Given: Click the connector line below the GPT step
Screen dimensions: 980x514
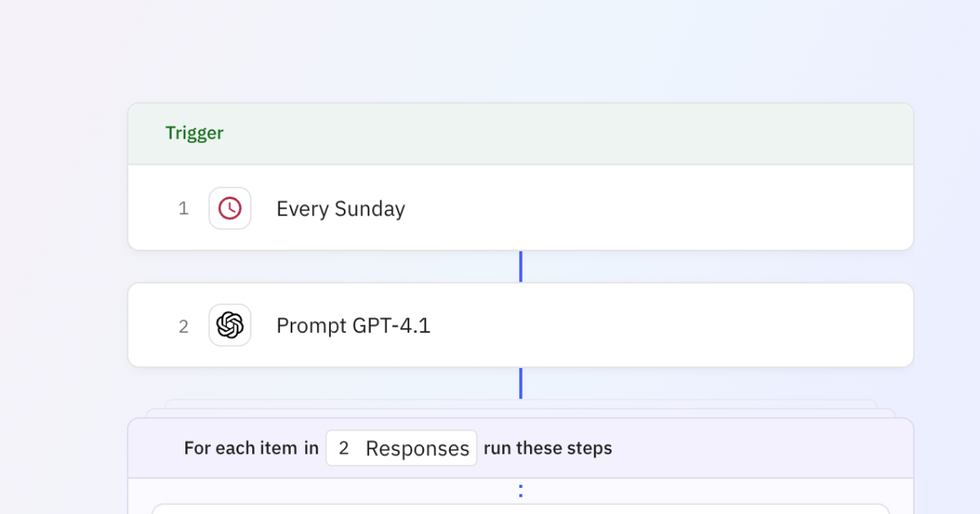Looking at the screenshot, I should click(520, 383).
